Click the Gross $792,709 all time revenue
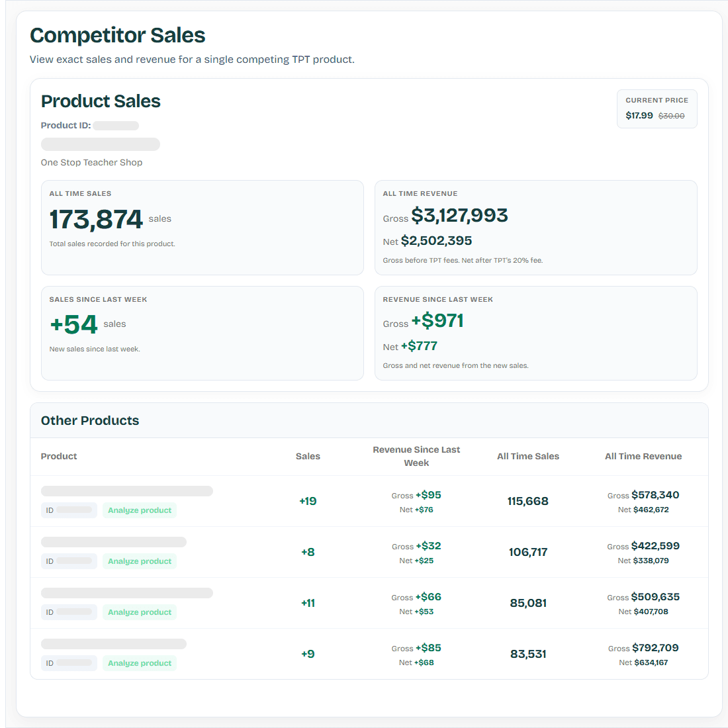 coord(643,648)
